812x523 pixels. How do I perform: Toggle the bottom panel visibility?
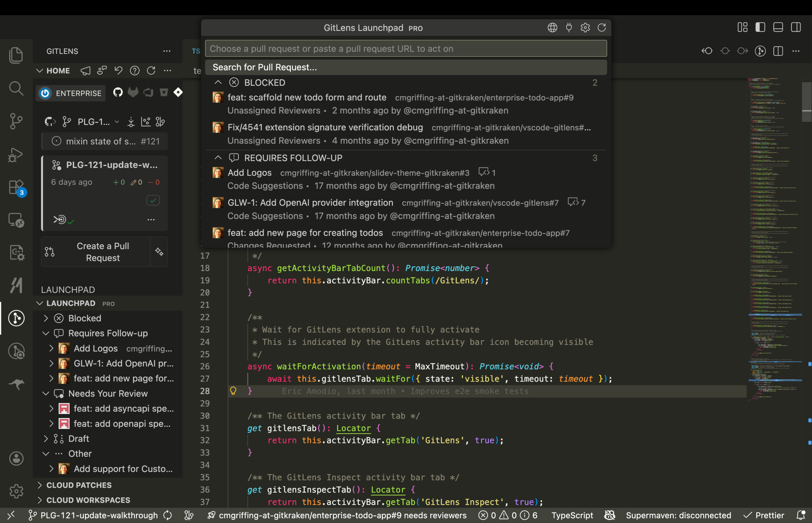778,27
